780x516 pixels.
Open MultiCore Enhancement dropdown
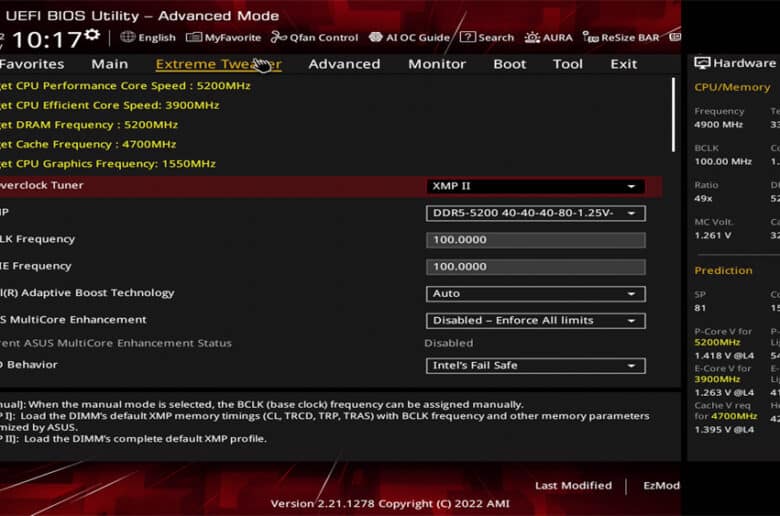click(536, 320)
